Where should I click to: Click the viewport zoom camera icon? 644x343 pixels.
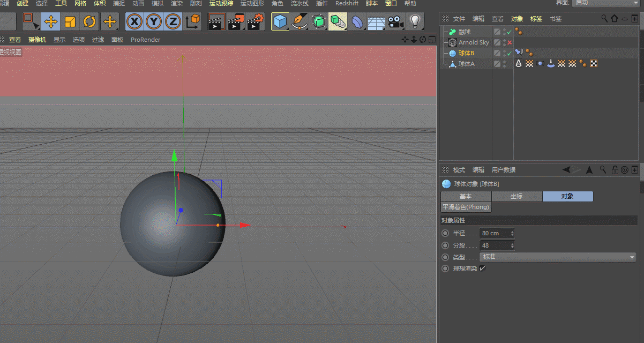414,39
